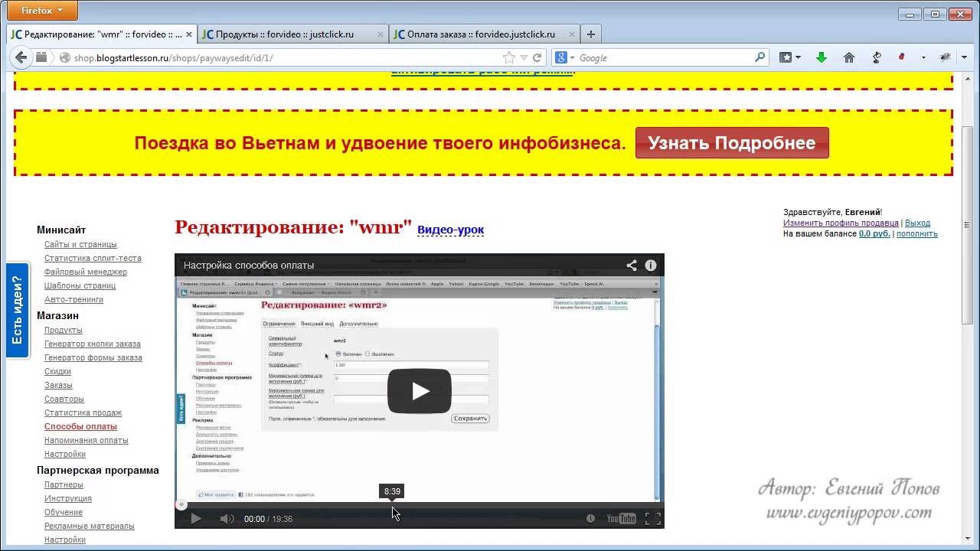Open 'Авто-тренинги' sidebar link
Screen dimensions: 980x551
(x=73, y=299)
